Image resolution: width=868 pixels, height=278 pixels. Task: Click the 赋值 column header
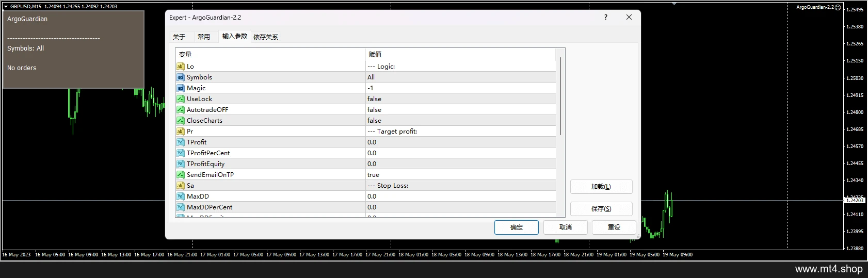(460, 54)
